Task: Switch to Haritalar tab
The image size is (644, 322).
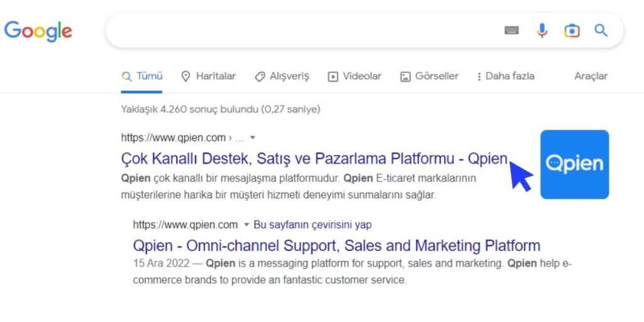Action: (x=209, y=76)
